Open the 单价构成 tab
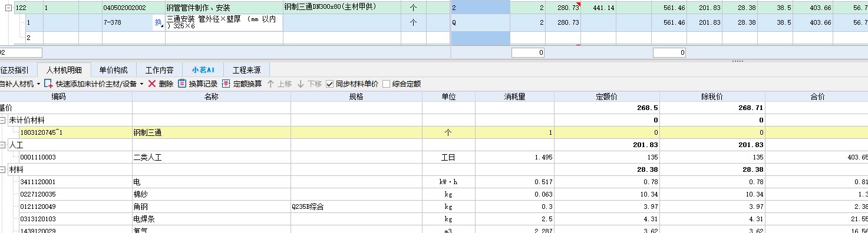Viewport: 868px width, 233px height. pos(113,69)
